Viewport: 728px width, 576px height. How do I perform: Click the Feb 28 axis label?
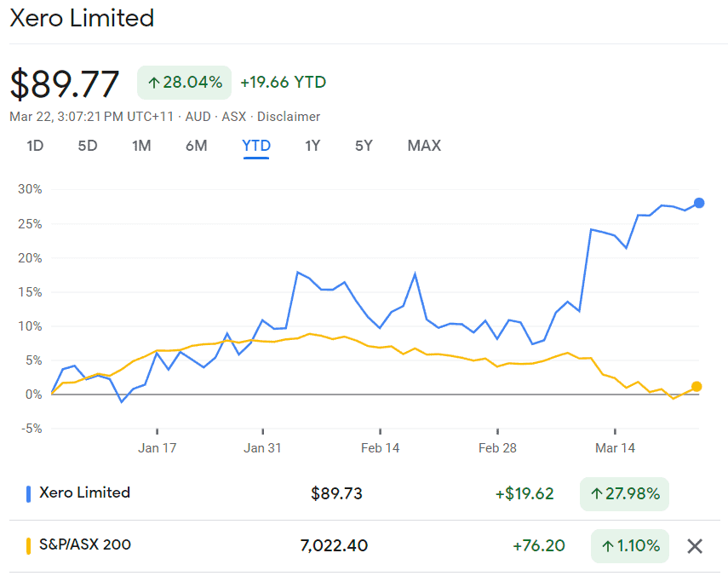(497, 446)
